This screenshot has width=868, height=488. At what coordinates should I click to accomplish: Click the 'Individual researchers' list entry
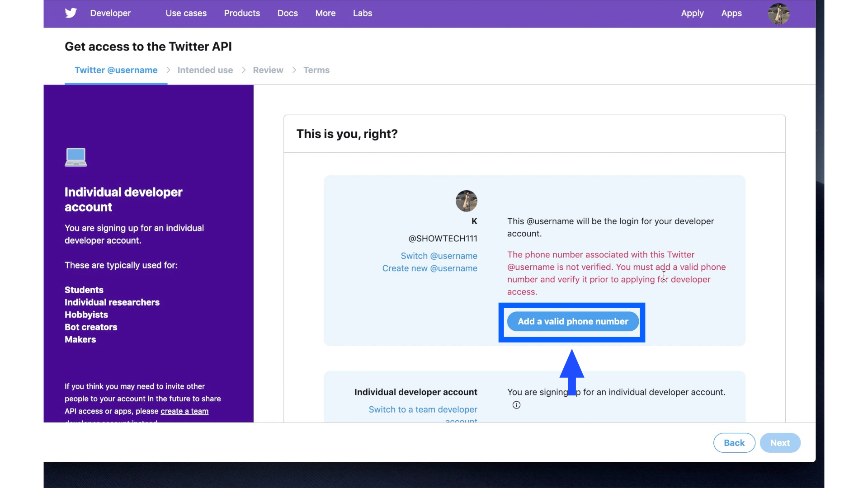tap(112, 302)
